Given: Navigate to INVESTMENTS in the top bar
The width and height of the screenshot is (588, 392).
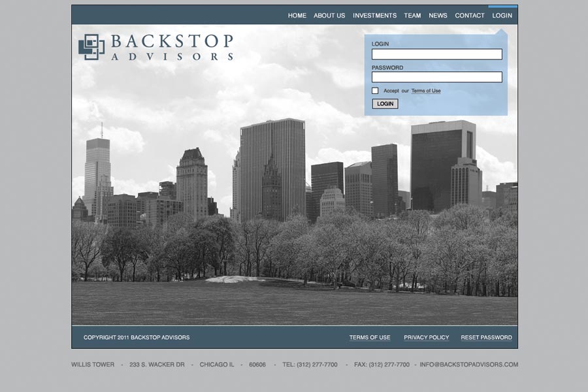Looking at the screenshot, I should (374, 16).
